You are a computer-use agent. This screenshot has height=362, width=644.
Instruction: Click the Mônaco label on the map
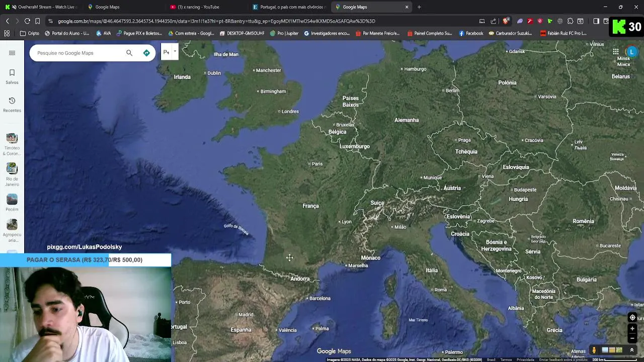coord(371,258)
